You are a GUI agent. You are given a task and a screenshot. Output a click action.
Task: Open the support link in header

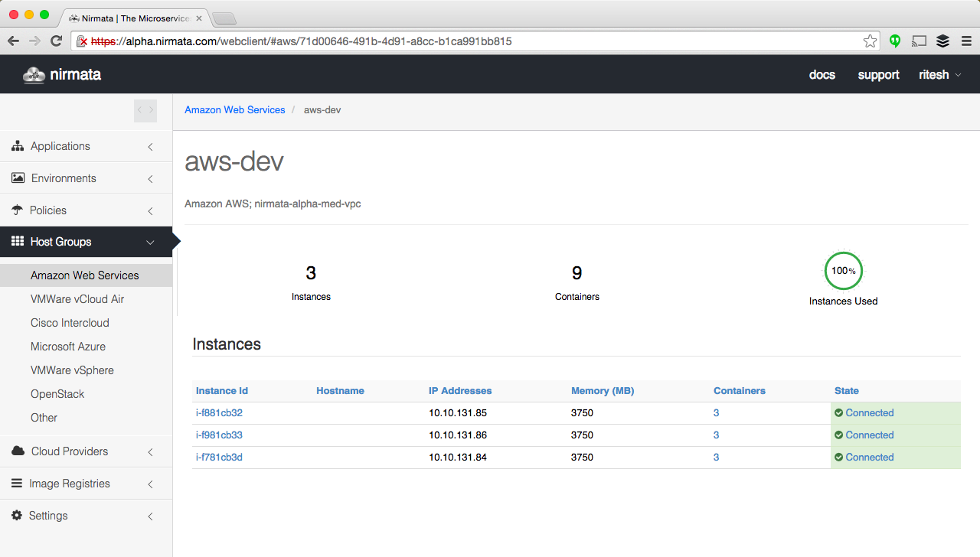click(x=878, y=75)
